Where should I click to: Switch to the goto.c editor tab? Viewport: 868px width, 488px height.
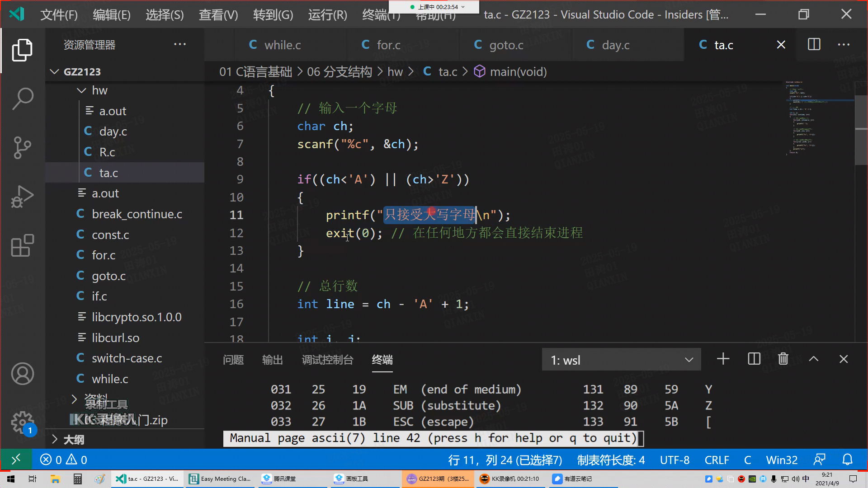click(506, 45)
